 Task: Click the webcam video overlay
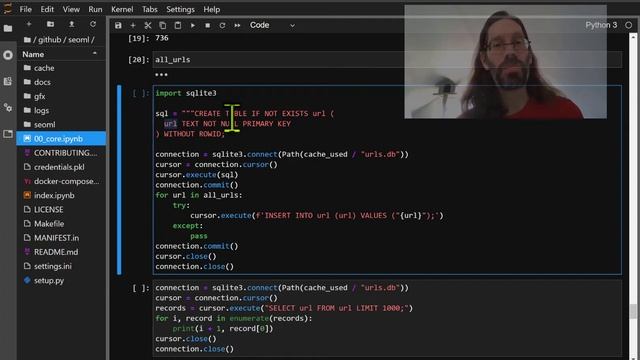505,62
